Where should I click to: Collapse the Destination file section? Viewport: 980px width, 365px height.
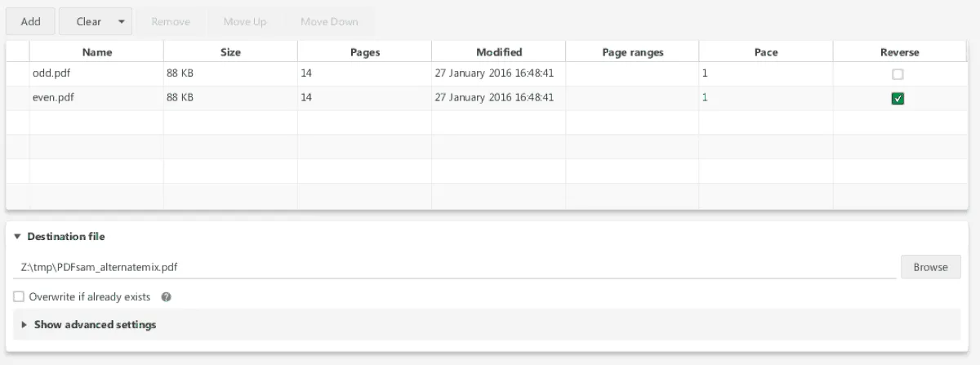tap(18, 237)
